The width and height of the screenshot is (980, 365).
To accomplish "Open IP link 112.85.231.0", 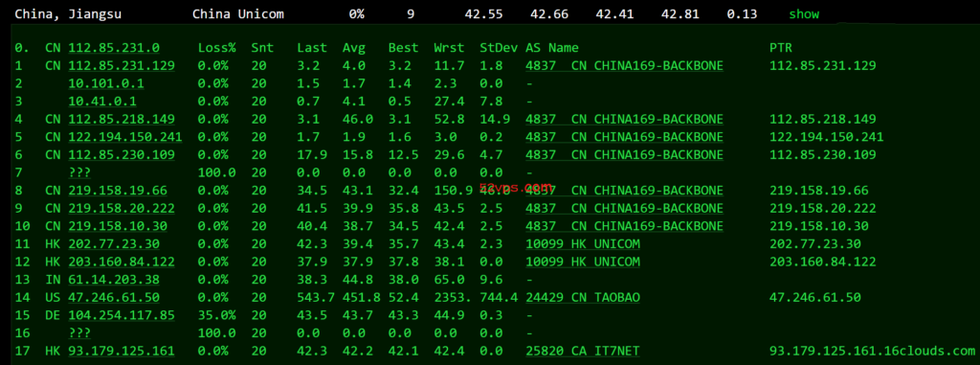I will pos(114,48).
